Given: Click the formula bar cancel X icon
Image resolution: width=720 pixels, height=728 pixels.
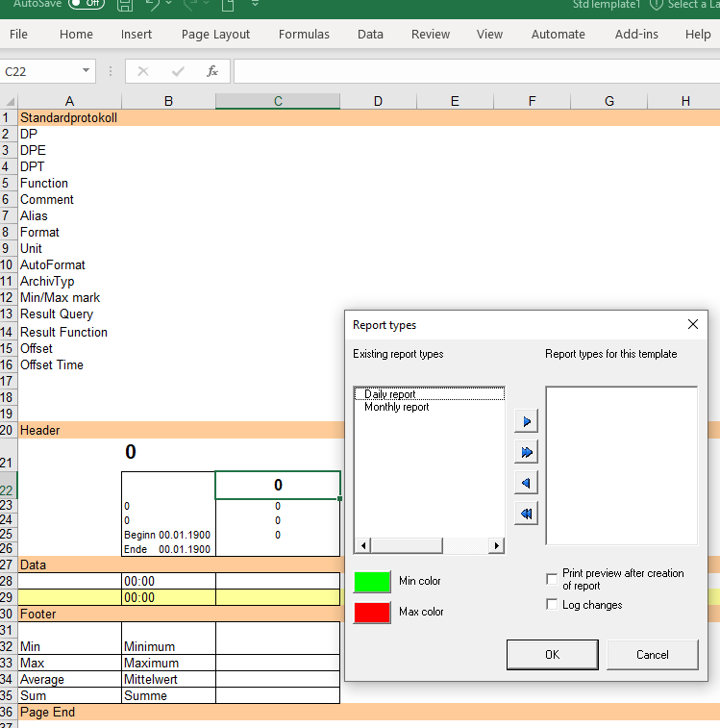Looking at the screenshot, I should [143, 71].
